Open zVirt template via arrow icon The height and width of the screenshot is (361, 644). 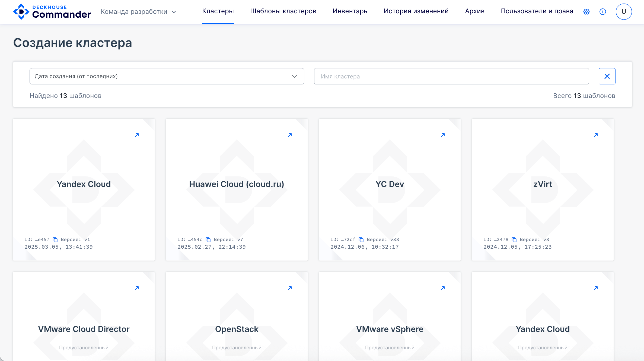tap(596, 135)
